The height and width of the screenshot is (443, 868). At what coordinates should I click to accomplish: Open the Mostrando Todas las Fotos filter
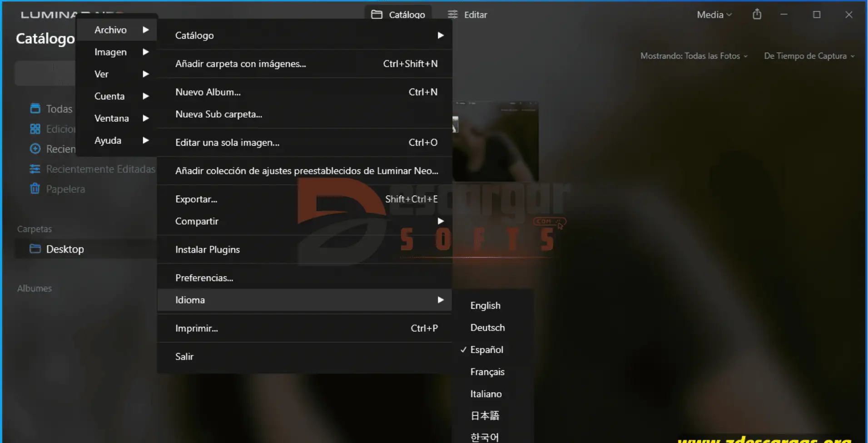694,56
